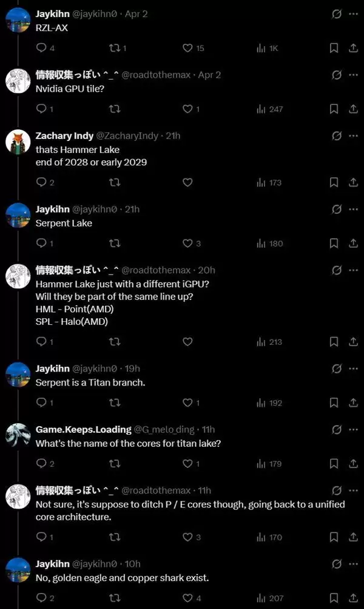Reply to Jaykihn's RZL-AX tweet

[41, 48]
